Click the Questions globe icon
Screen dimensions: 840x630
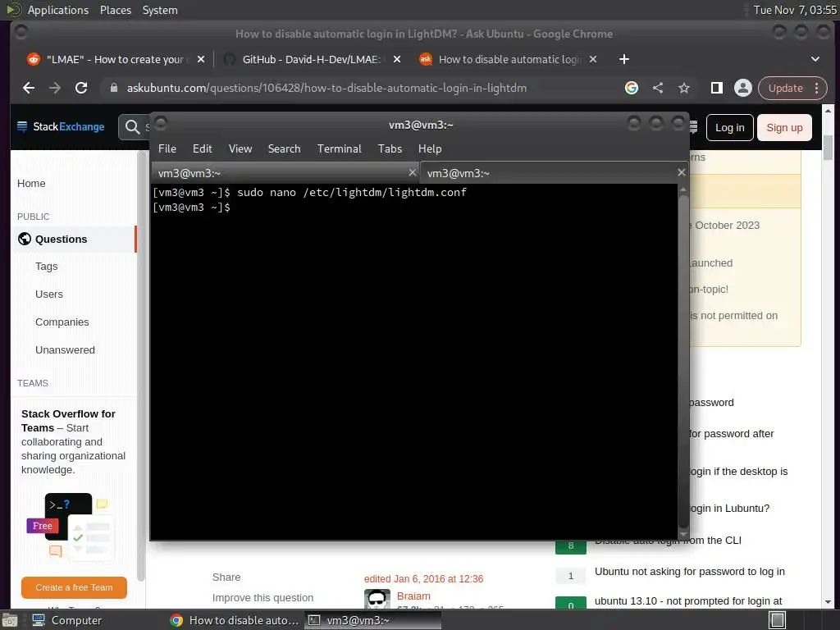[x=25, y=239]
